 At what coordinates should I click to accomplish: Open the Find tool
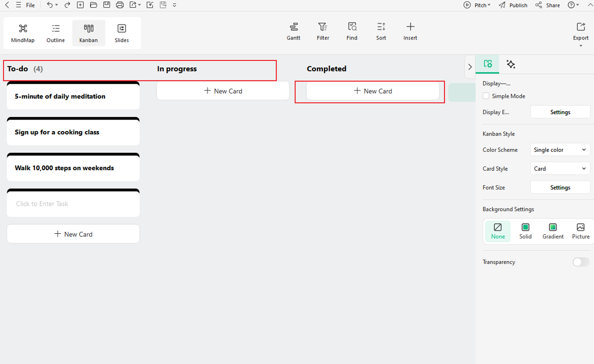point(352,31)
